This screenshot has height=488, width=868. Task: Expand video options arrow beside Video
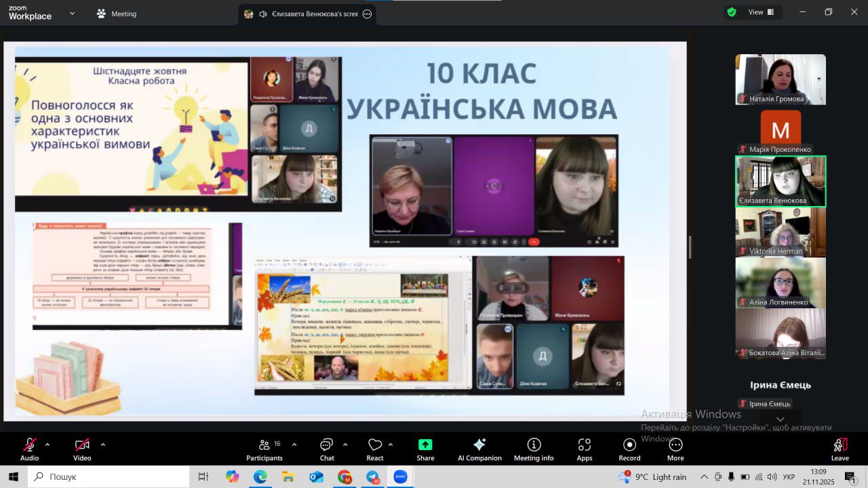coord(103,445)
